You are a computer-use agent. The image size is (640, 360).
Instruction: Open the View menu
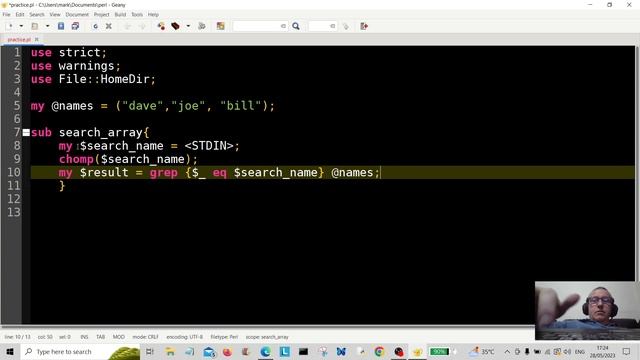[x=55, y=14]
